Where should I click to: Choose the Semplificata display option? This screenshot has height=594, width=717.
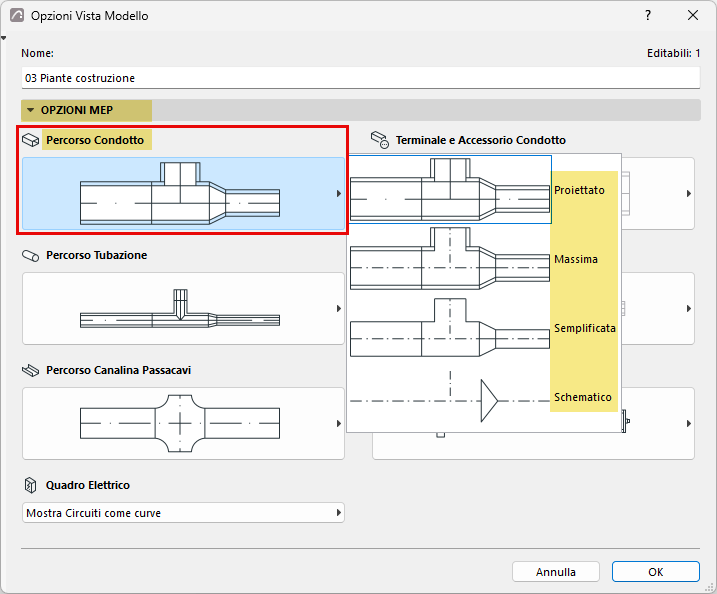coord(483,328)
